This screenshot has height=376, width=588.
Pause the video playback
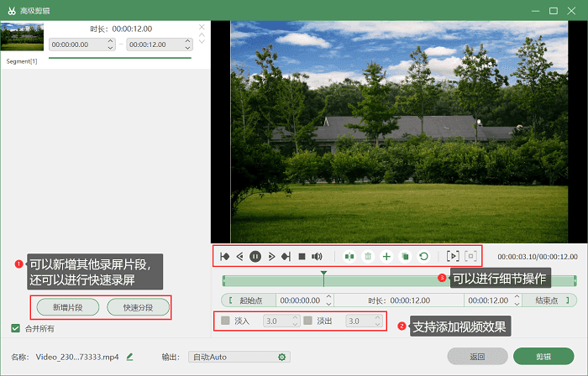click(x=255, y=256)
